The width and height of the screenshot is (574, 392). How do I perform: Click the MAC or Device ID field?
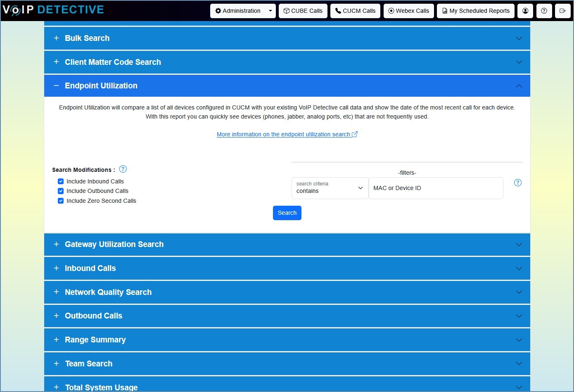436,188
